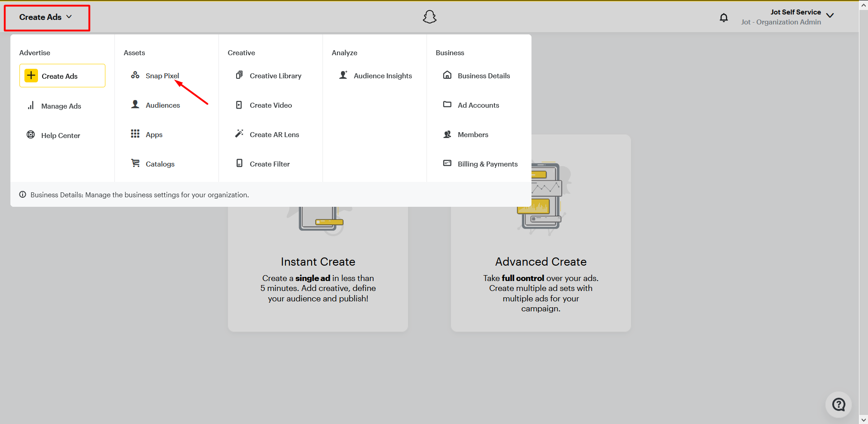Click the Create AR Lens wand icon
This screenshot has width=868, height=424.
click(x=239, y=134)
